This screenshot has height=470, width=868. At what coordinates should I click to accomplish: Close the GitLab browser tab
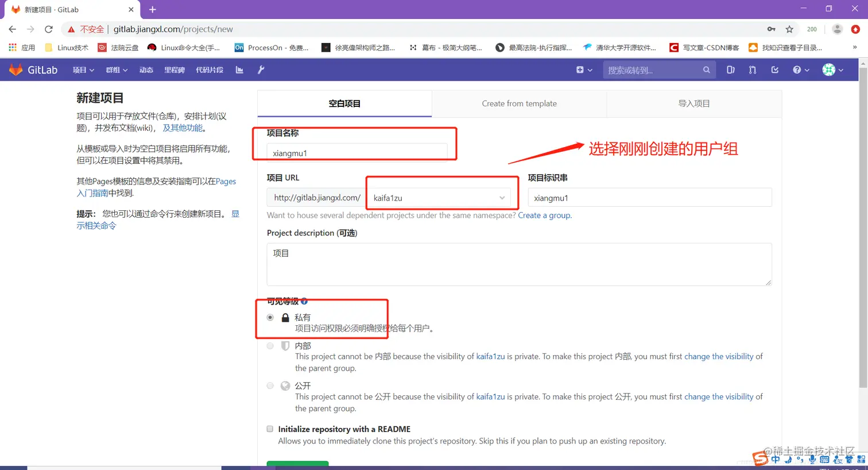click(x=131, y=9)
